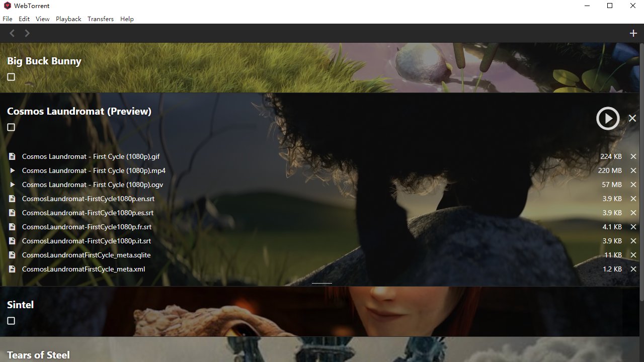
Task: Deselect the meta.xml file with its X
Action: click(633, 269)
